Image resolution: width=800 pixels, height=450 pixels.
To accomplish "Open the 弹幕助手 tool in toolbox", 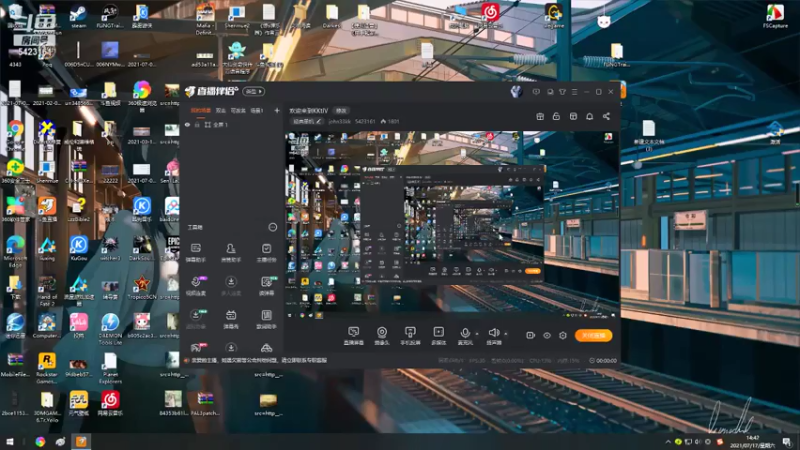I will point(195,252).
